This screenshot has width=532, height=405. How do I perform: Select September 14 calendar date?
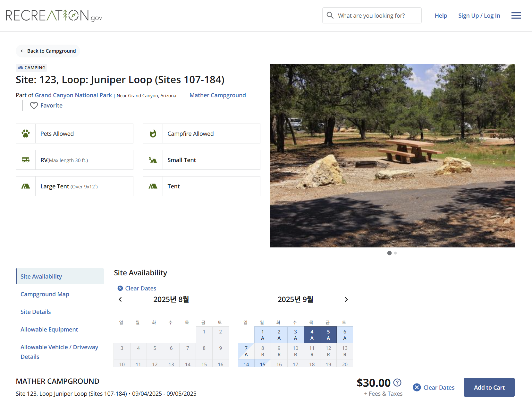(246, 363)
